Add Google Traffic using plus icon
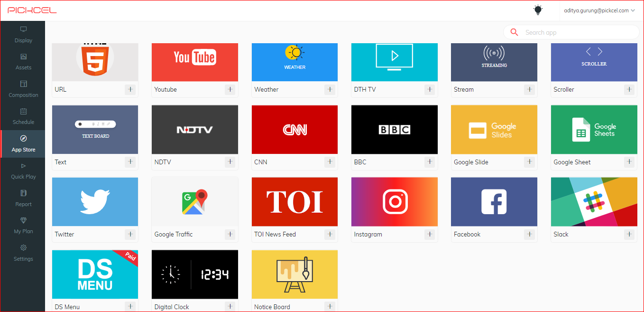 click(230, 234)
